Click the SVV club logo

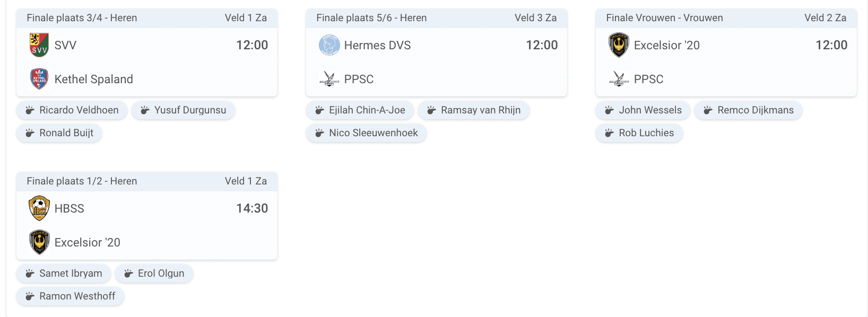point(39,45)
